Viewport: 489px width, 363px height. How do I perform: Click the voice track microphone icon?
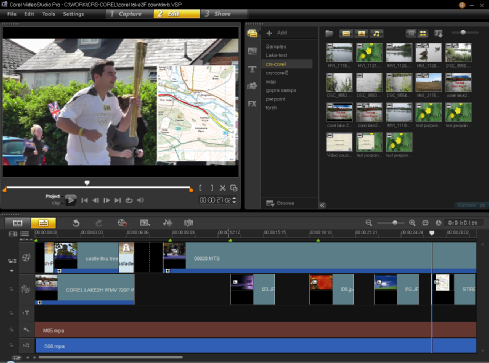click(26, 329)
